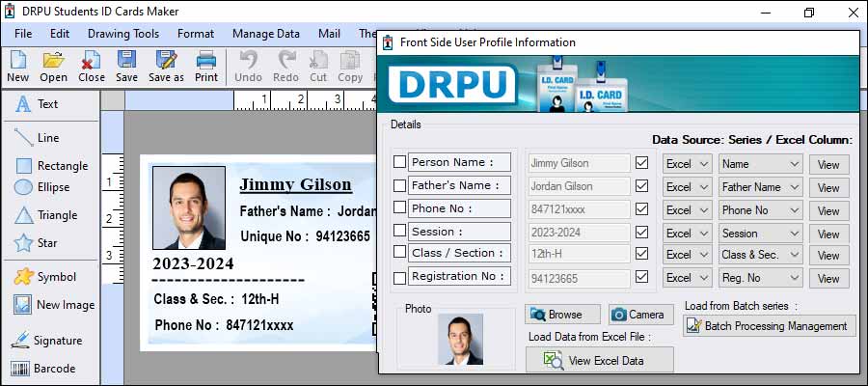Open Batch Processing Management
868x386 pixels.
coord(770,326)
